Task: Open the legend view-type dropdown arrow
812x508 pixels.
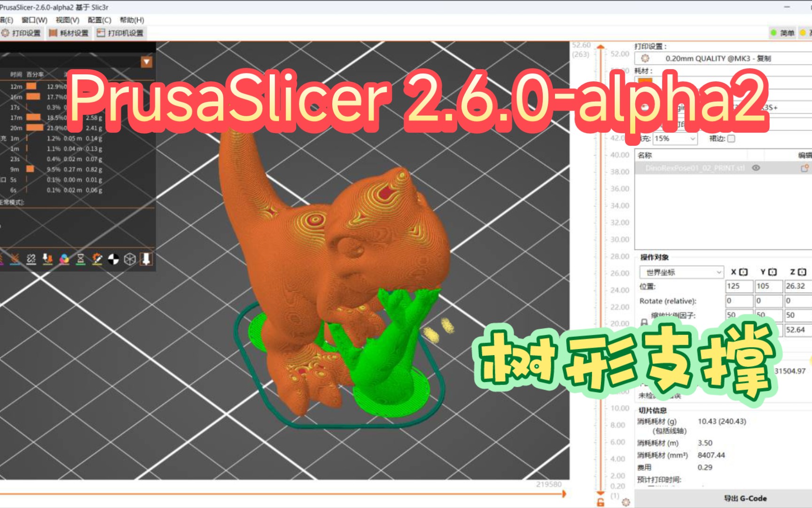Action: (x=147, y=62)
